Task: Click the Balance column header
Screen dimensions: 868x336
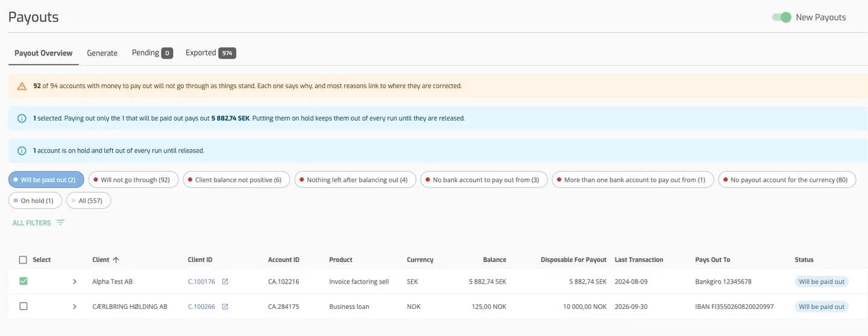Action: point(494,260)
